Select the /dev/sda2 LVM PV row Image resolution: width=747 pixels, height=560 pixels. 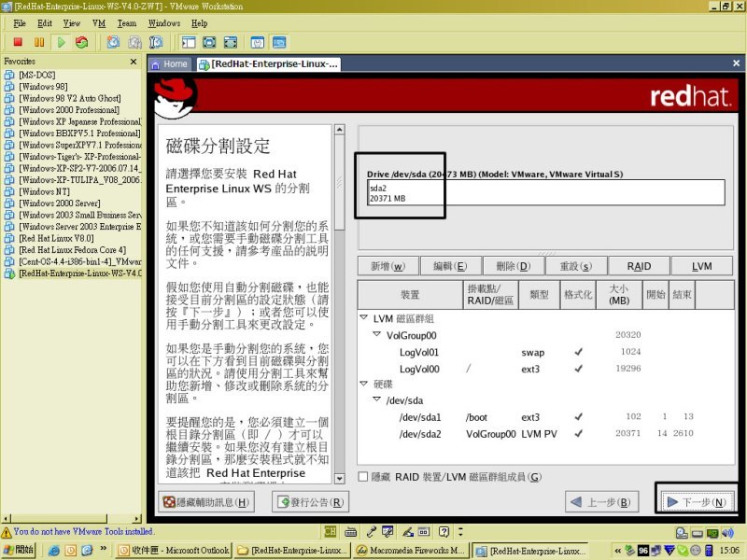[545, 434]
